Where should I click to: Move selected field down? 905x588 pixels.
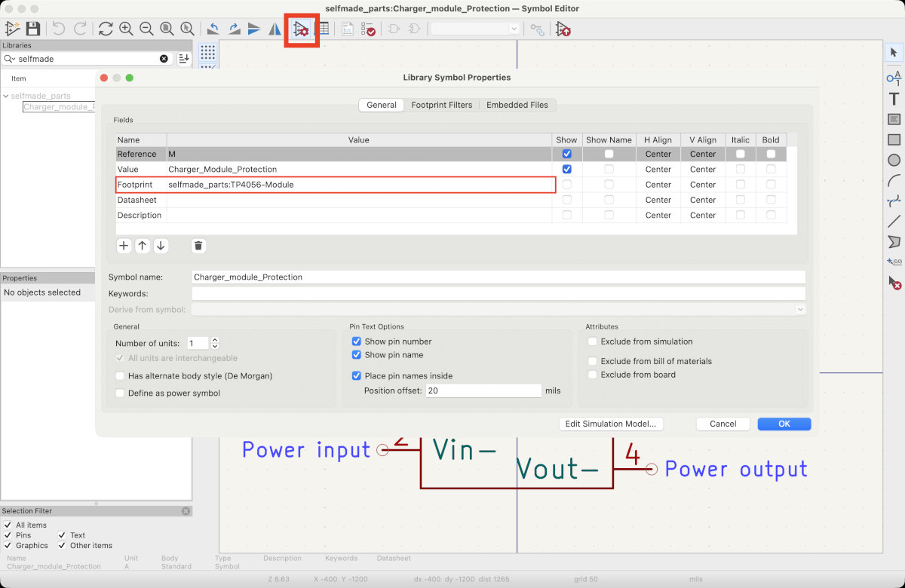point(161,246)
